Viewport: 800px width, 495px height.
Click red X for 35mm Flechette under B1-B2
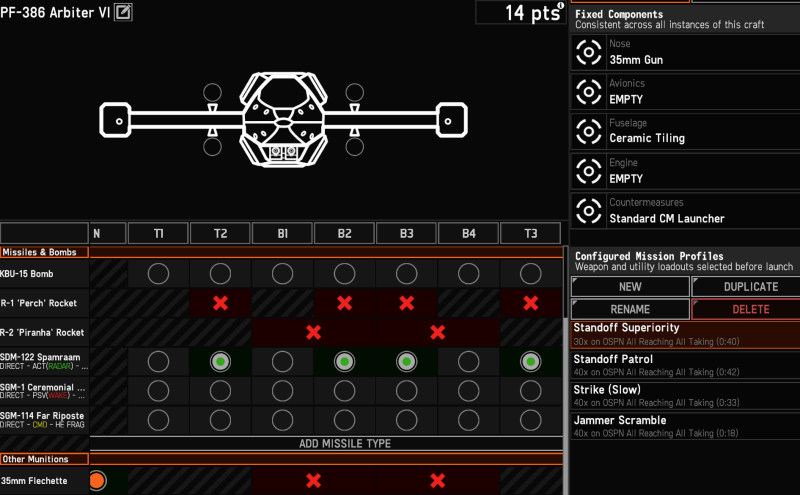pos(313,480)
